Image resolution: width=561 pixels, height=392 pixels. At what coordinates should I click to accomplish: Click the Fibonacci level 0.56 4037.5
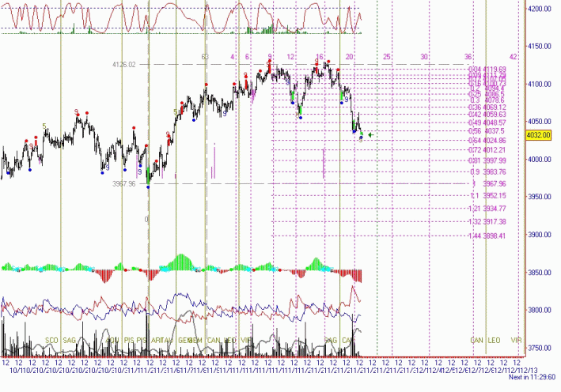click(x=486, y=131)
